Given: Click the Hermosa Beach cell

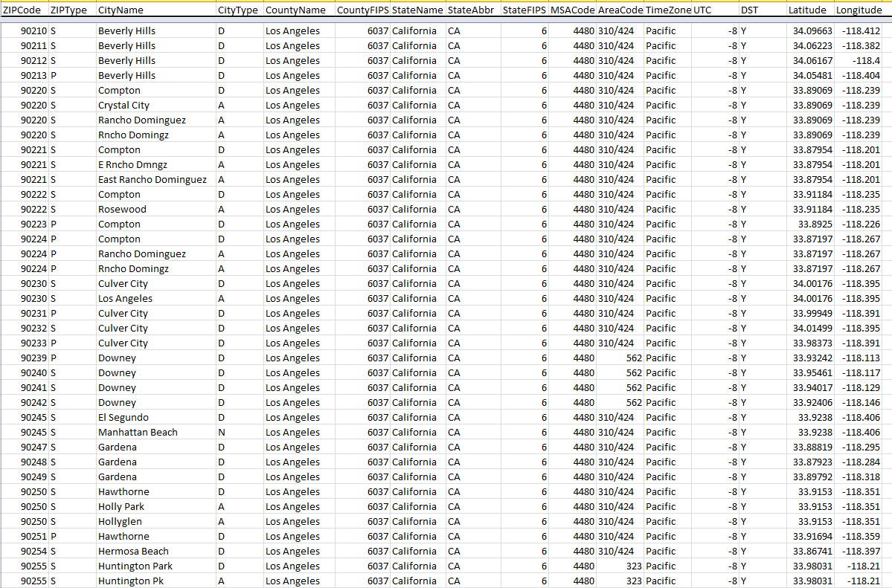Looking at the screenshot, I should pyautogui.click(x=156, y=551).
